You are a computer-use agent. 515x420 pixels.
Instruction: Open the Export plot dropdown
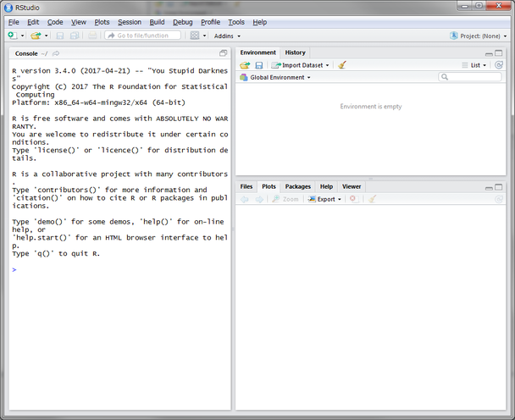(324, 199)
